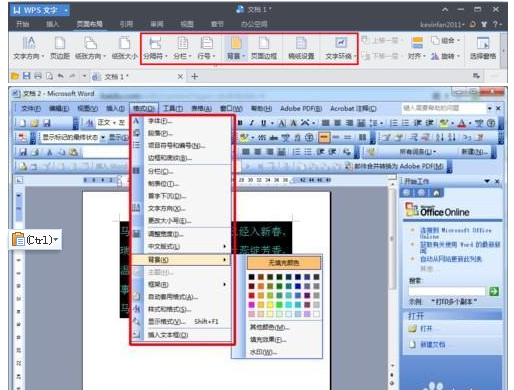The width and height of the screenshot is (514, 390).
Task: Click WPS Page Margins (页边距) icon
Action: [60, 49]
